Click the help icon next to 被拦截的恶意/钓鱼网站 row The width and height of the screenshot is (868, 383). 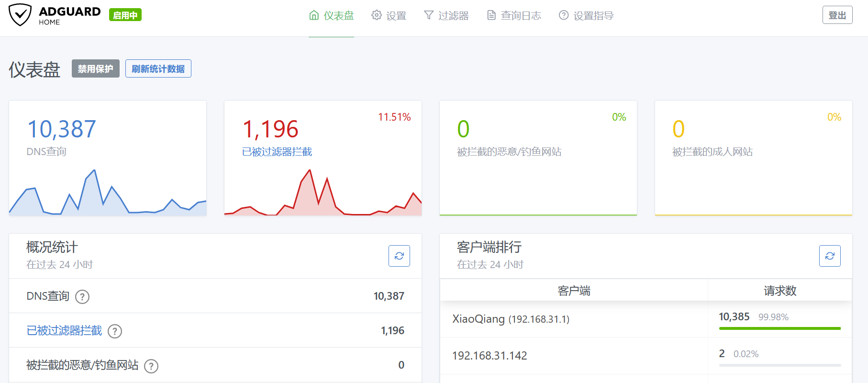click(151, 366)
